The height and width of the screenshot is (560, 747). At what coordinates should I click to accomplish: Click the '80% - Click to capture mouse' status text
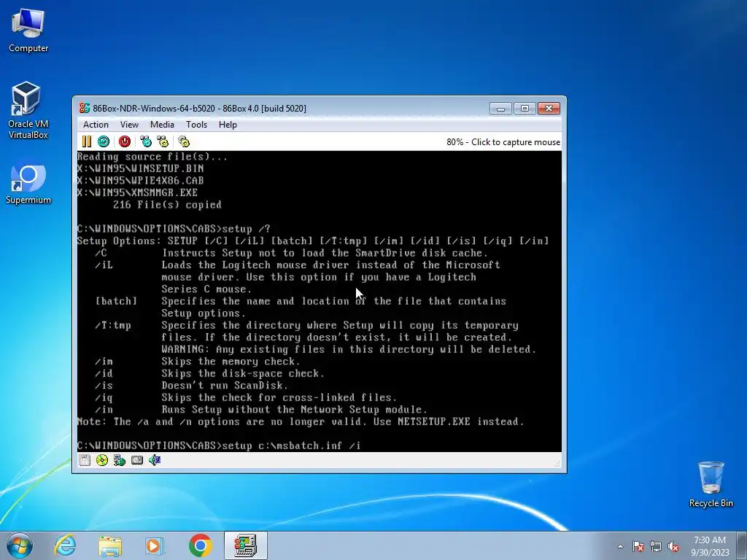[x=503, y=142]
